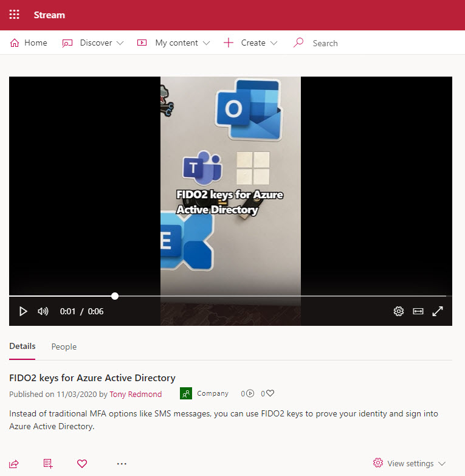Add video to watchlist icon

click(48, 464)
